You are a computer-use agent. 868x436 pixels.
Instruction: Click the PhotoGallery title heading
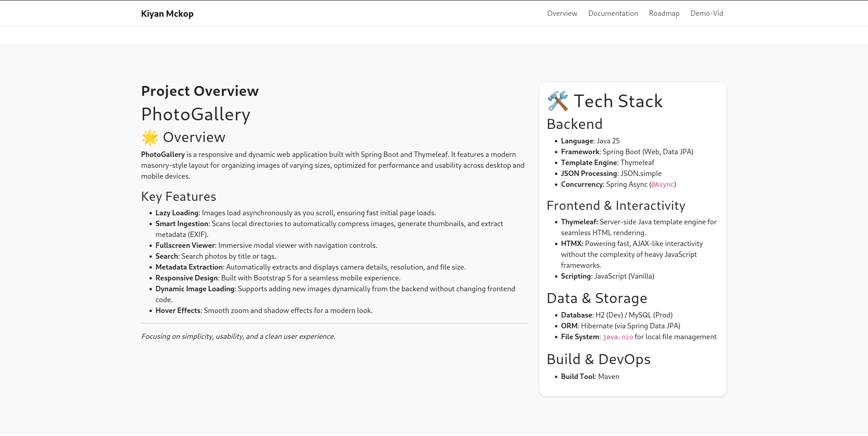tap(195, 114)
